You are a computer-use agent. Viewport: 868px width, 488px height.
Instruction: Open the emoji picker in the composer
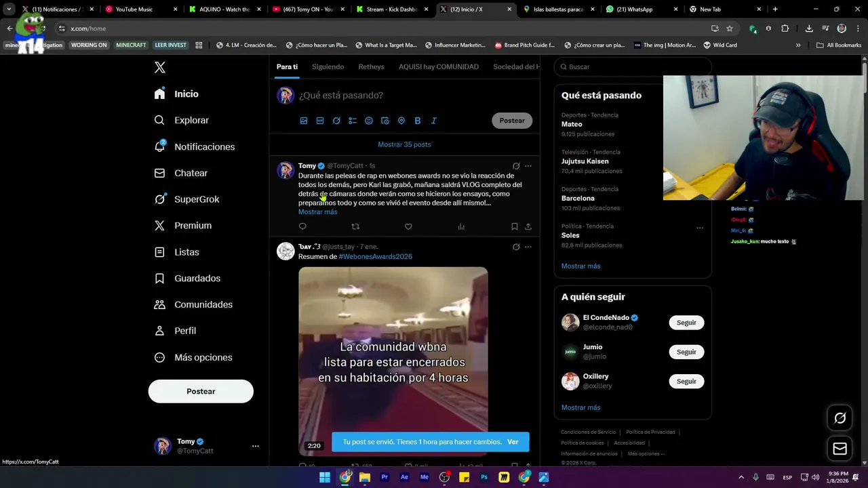[369, 121]
